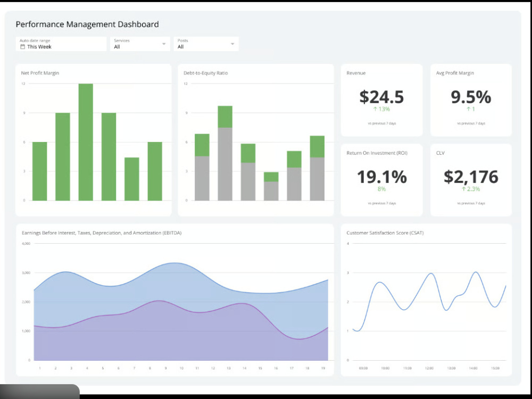The height and width of the screenshot is (399, 532).
Task: Click the 09:00 label on CSAT axis
Action: click(363, 368)
